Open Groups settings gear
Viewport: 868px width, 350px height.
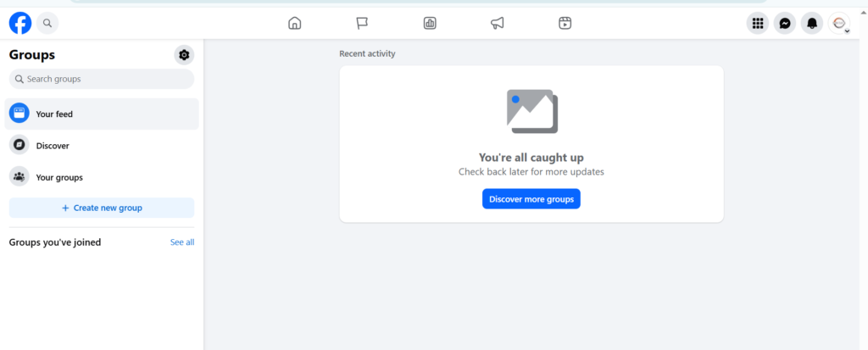click(184, 55)
